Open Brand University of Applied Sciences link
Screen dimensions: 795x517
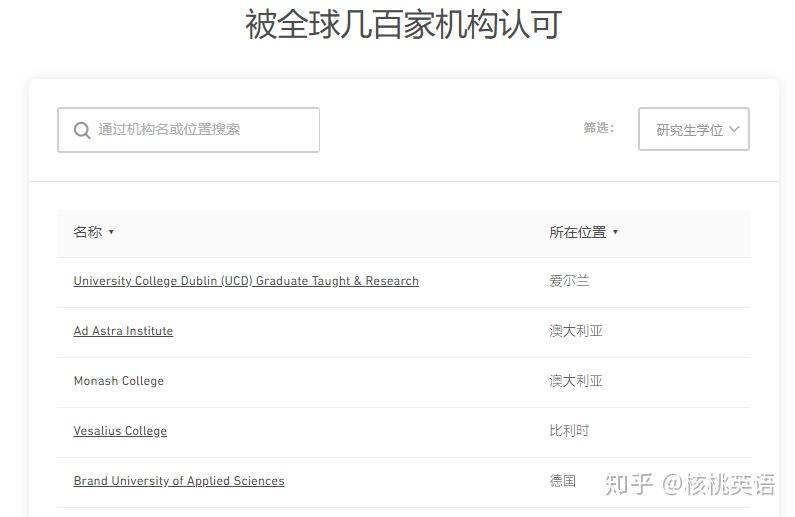click(179, 481)
